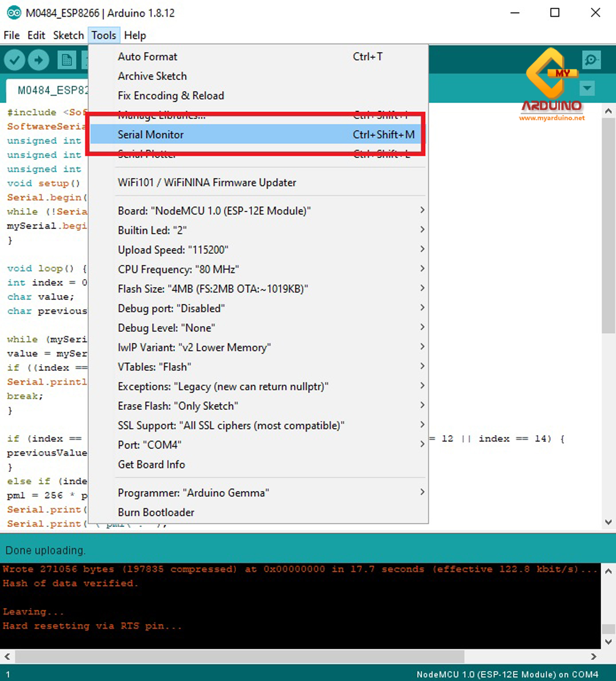Open Serial Monitor magnifier icon in toolbar
Viewport: 616px width, 681px height.
591,60
